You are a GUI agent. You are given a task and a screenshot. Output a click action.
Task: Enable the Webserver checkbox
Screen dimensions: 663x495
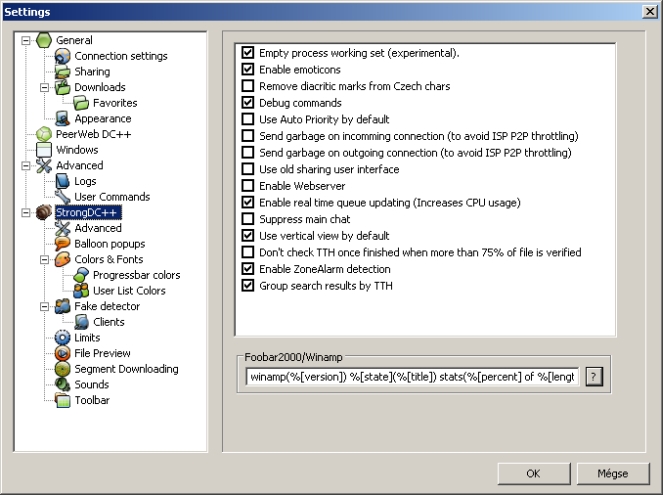(247, 185)
